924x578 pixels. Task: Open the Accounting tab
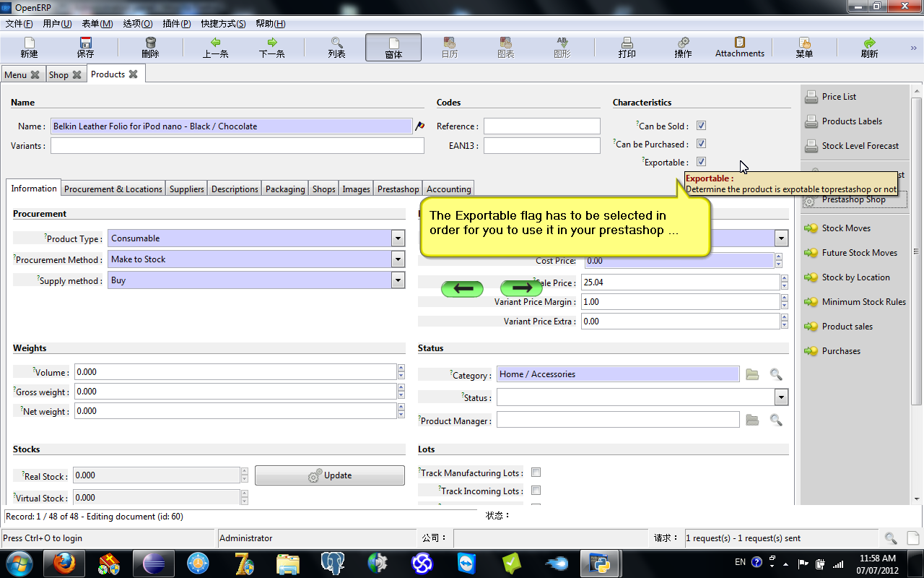448,189
